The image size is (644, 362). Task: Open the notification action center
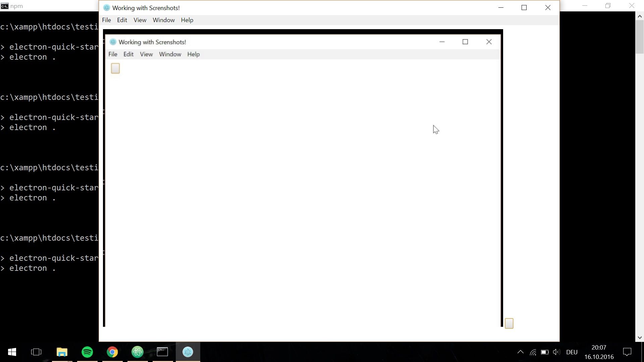(x=627, y=352)
